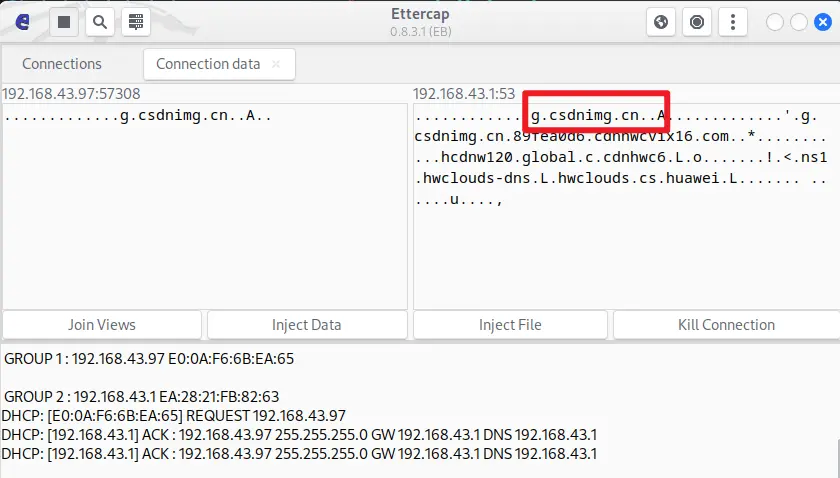Close the Connection data tab

pyautogui.click(x=277, y=64)
